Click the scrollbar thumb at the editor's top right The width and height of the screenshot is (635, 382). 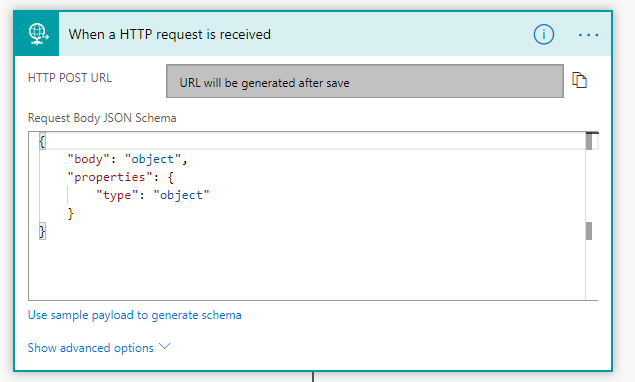click(589, 141)
